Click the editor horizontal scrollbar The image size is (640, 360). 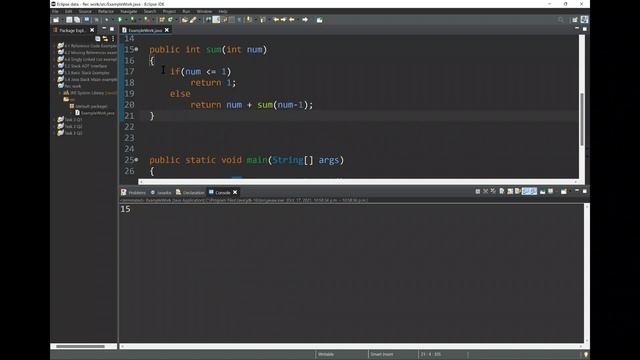click(x=358, y=182)
